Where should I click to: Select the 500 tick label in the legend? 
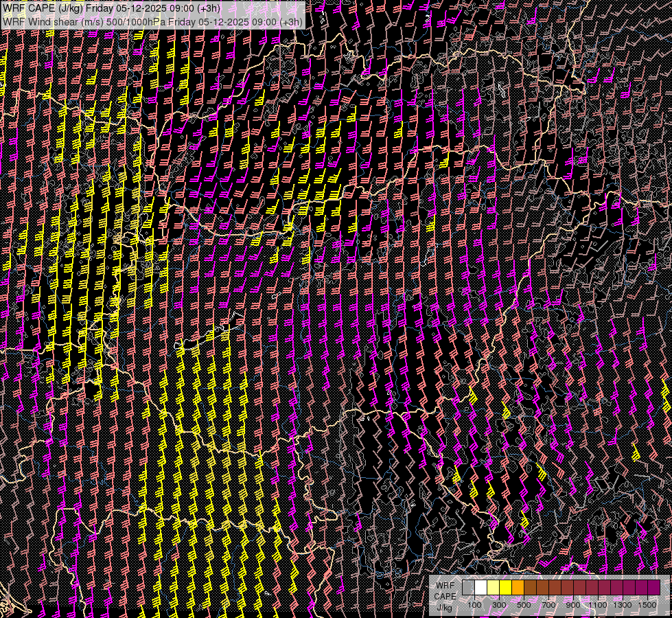(x=524, y=605)
